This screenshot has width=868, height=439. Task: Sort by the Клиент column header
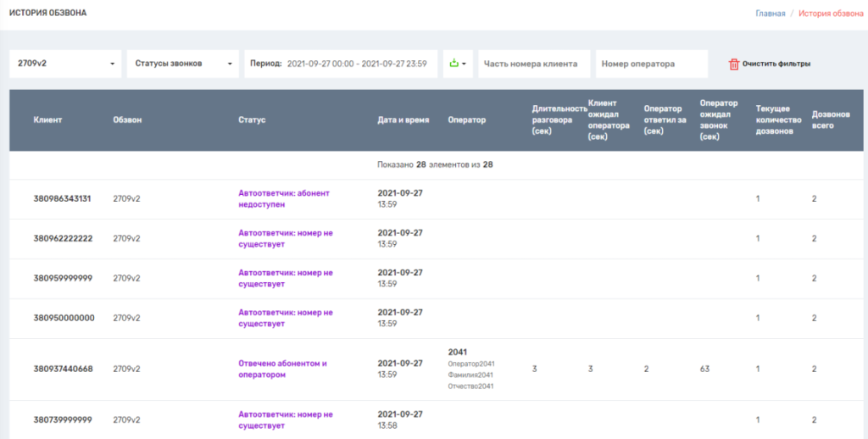(47, 120)
